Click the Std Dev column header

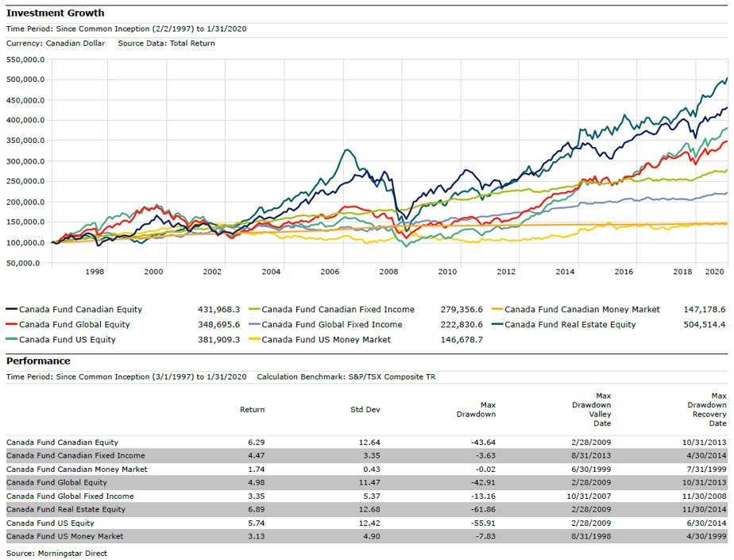tap(367, 410)
